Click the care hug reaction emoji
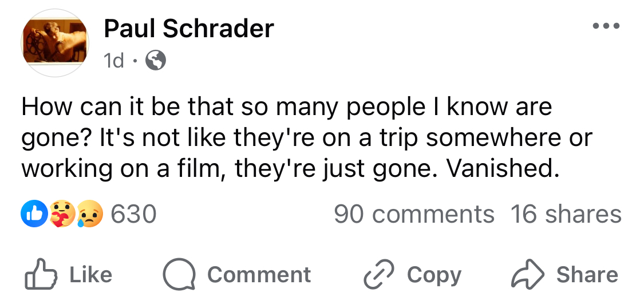The image size is (644, 304). point(62,214)
